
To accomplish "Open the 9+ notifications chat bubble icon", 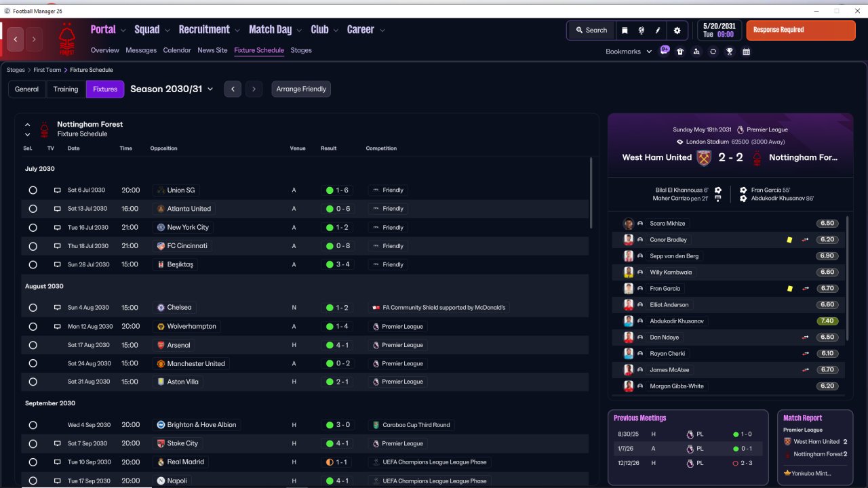I will click(x=665, y=50).
